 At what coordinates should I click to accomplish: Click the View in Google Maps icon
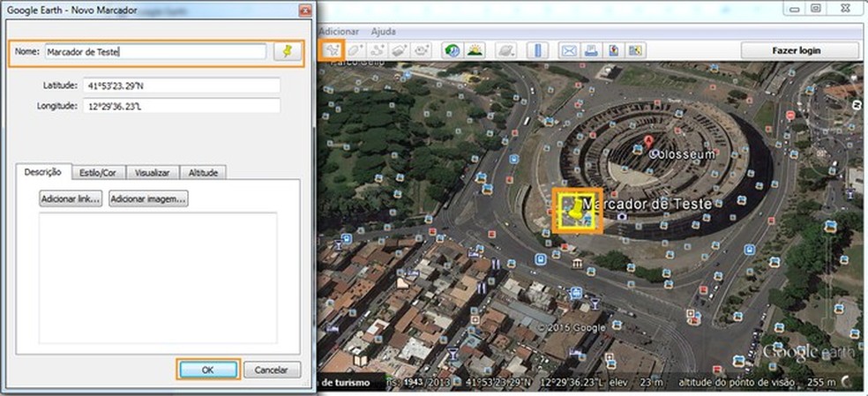pyautogui.click(x=635, y=50)
